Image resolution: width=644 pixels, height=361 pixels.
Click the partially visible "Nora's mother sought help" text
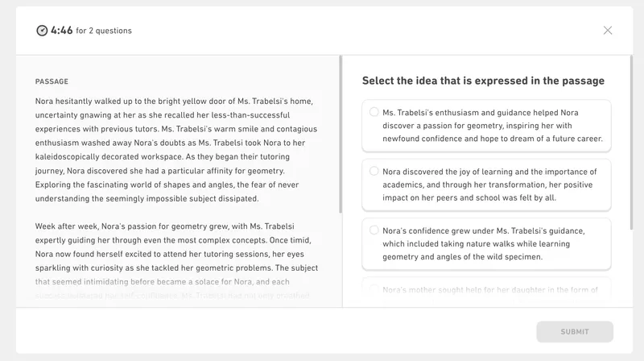pyautogui.click(x=489, y=290)
